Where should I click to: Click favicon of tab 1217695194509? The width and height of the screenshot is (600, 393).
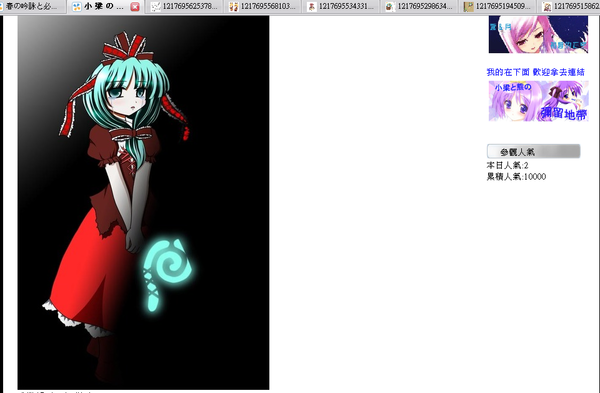point(469,7)
